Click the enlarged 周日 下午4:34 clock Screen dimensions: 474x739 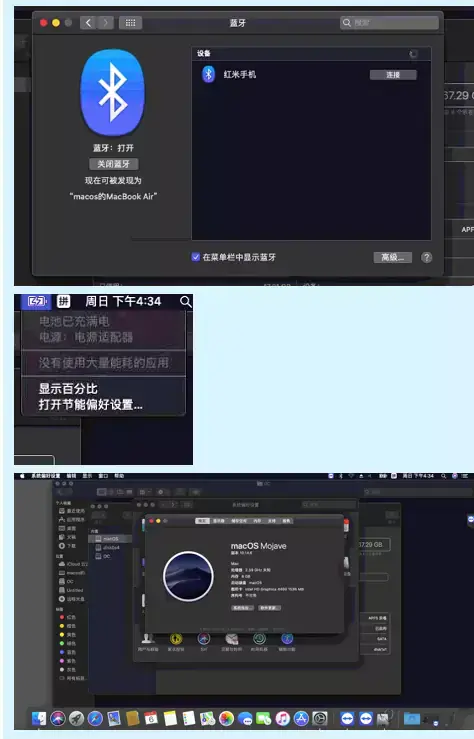pos(123,301)
